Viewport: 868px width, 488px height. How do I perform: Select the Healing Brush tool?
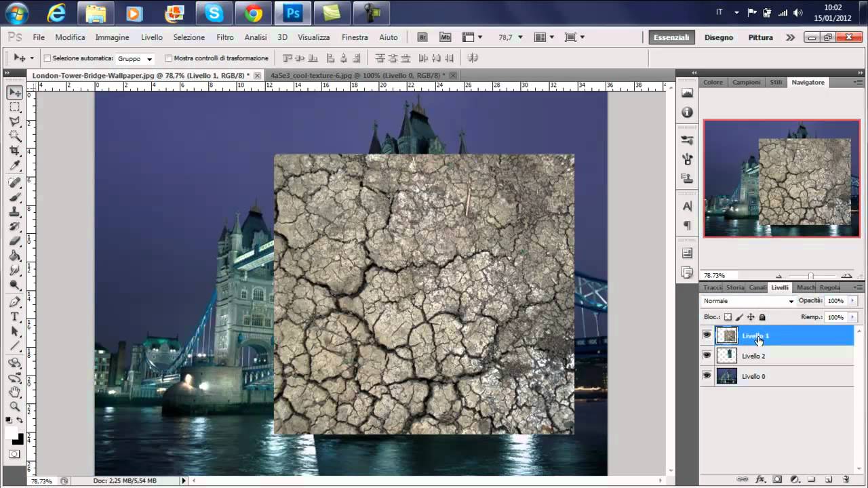(15, 182)
